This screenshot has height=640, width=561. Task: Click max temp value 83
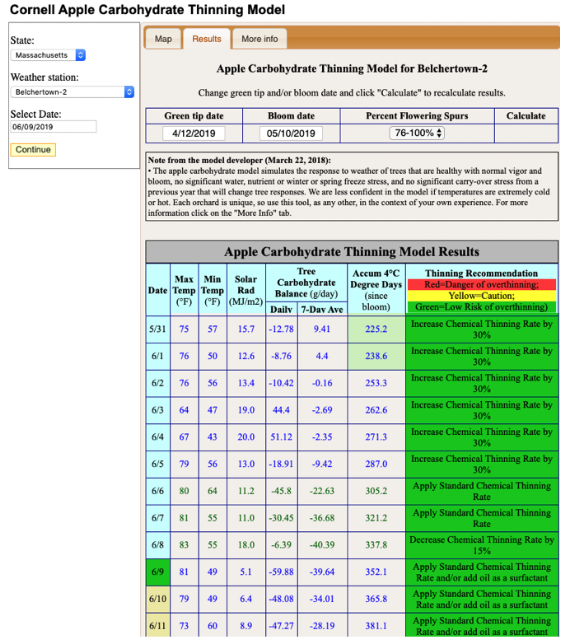pyautogui.click(x=184, y=545)
